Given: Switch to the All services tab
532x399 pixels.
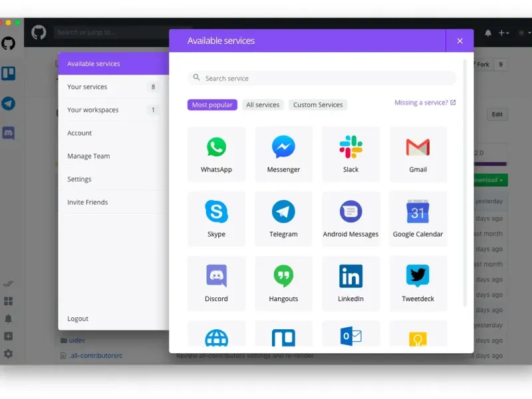Looking at the screenshot, I should 263,105.
